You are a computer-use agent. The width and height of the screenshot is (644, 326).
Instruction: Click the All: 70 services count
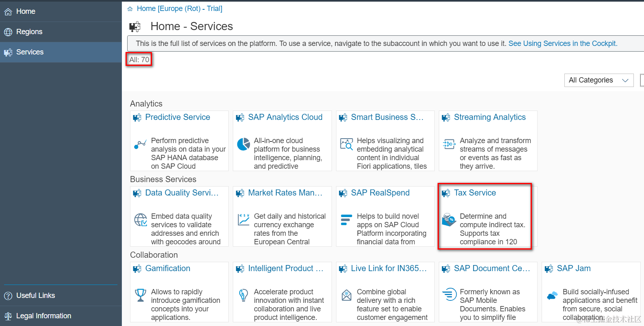pos(139,60)
